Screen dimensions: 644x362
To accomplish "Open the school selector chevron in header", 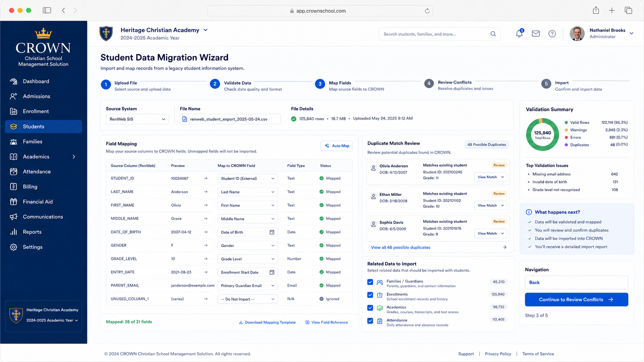I will (205, 30).
